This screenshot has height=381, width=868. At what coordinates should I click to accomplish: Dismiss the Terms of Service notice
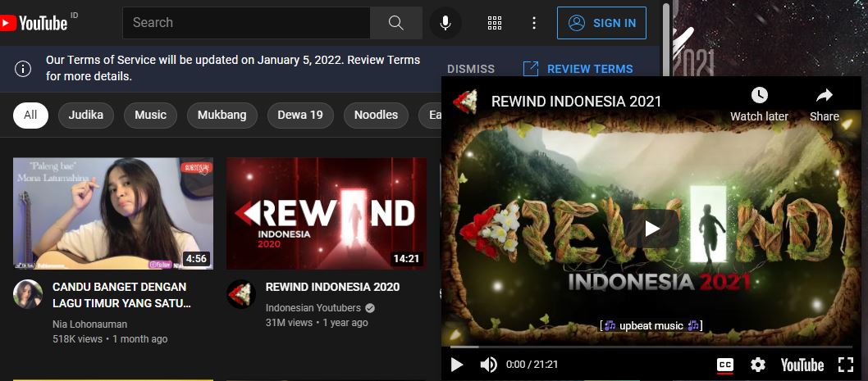471,69
